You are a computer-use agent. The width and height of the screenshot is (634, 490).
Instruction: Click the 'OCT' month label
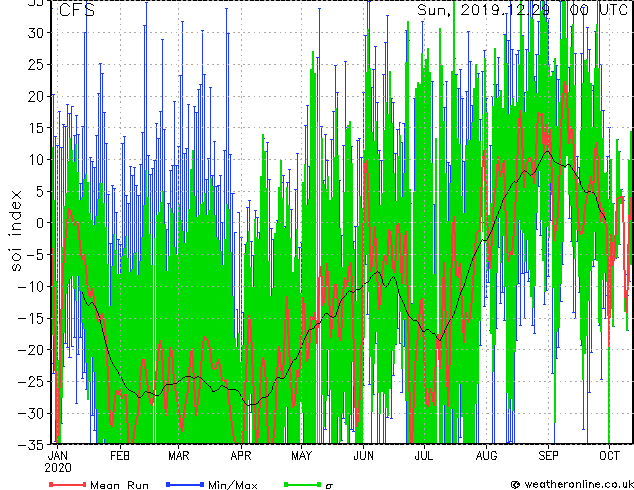click(x=609, y=456)
